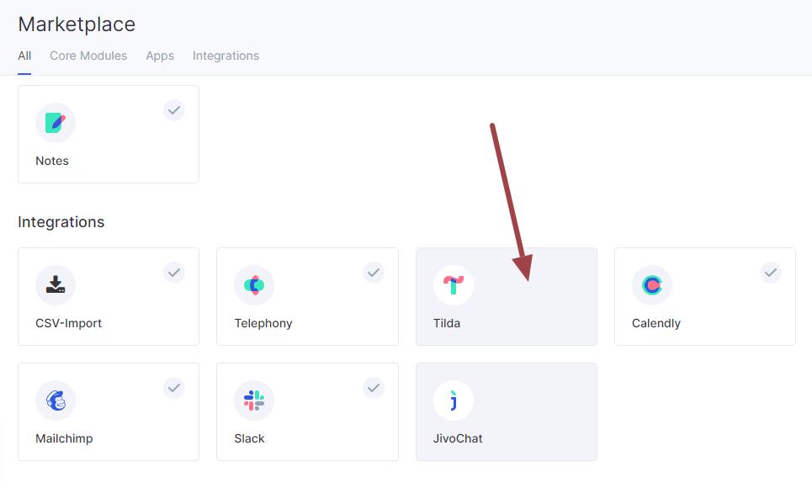The width and height of the screenshot is (812, 504).
Task: Click the Mailchimp monkey icon
Action: (x=56, y=401)
